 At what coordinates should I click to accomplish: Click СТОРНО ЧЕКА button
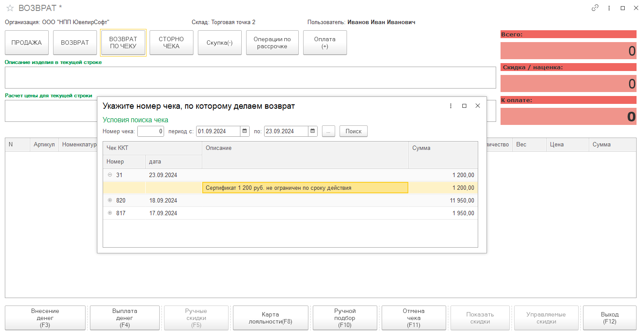[172, 43]
